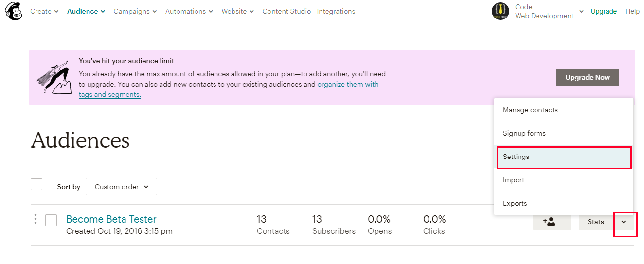
Task: Select Settings from the dropdown menu
Action: (x=564, y=157)
